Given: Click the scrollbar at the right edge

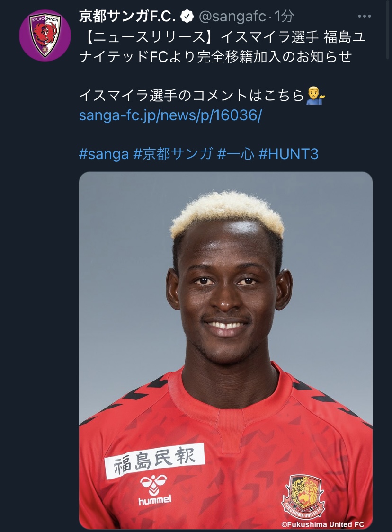Looking at the screenshot, I should pos(389,30).
